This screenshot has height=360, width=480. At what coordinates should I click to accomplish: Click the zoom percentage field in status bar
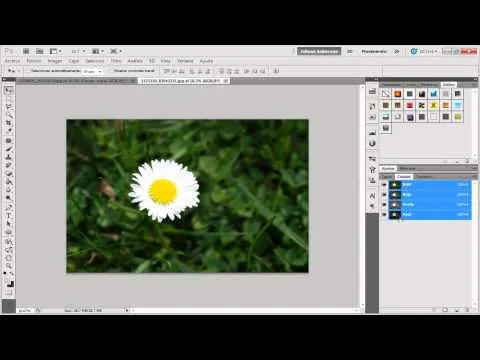[x=25, y=310]
